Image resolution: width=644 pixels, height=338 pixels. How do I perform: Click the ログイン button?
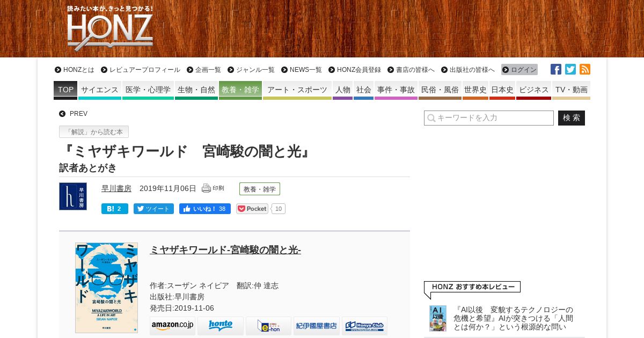tap(519, 70)
